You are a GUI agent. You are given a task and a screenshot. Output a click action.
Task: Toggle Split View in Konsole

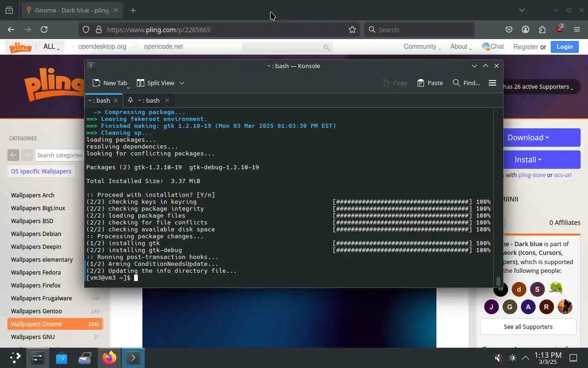pos(156,83)
